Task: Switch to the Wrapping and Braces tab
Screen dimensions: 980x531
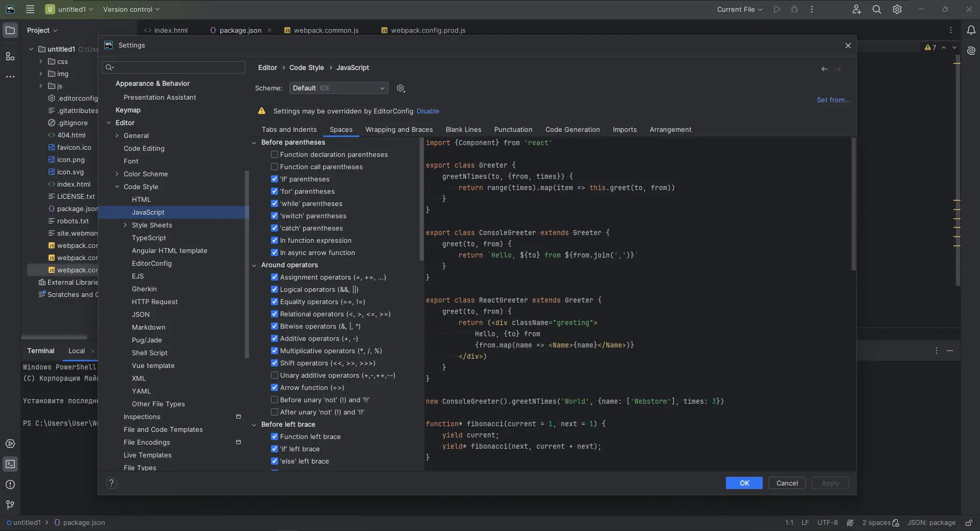Action: [x=399, y=130]
